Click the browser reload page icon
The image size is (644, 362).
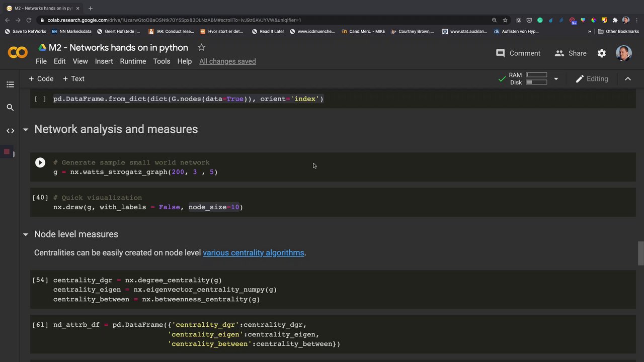[x=29, y=20]
